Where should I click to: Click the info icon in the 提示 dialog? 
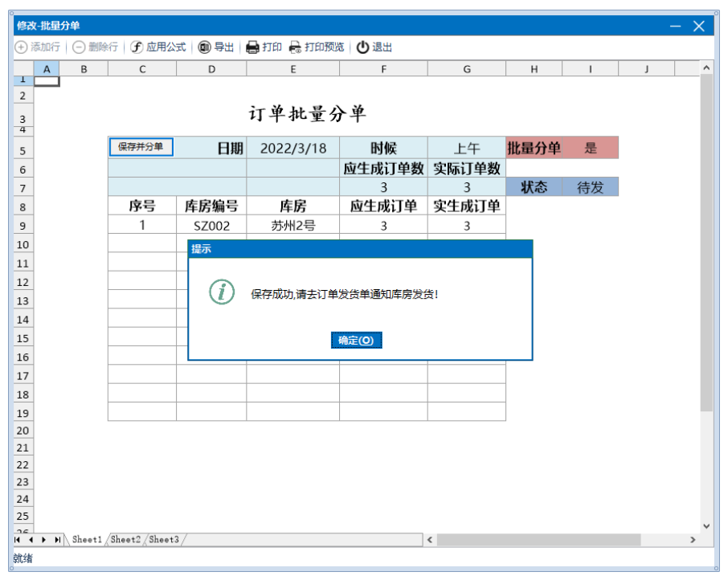[222, 292]
